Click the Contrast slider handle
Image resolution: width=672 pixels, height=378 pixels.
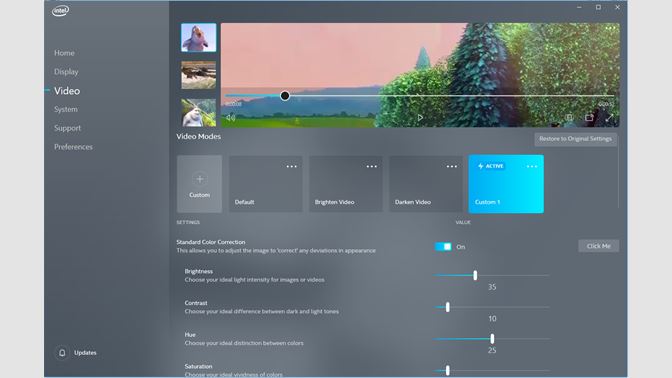click(447, 307)
